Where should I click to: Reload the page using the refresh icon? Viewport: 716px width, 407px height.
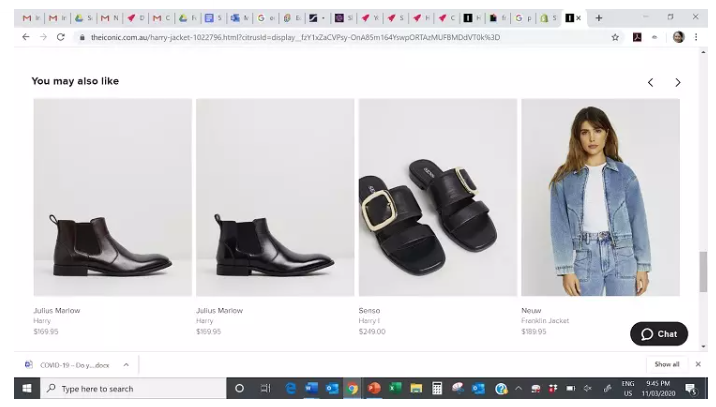tap(61, 37)
